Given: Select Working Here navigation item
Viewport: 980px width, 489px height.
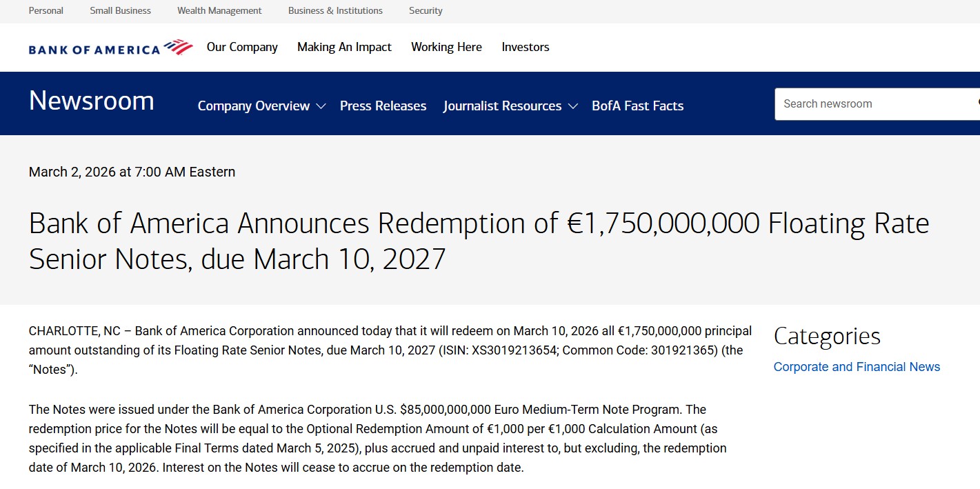Looking at the screenshot, I should 446,47.
